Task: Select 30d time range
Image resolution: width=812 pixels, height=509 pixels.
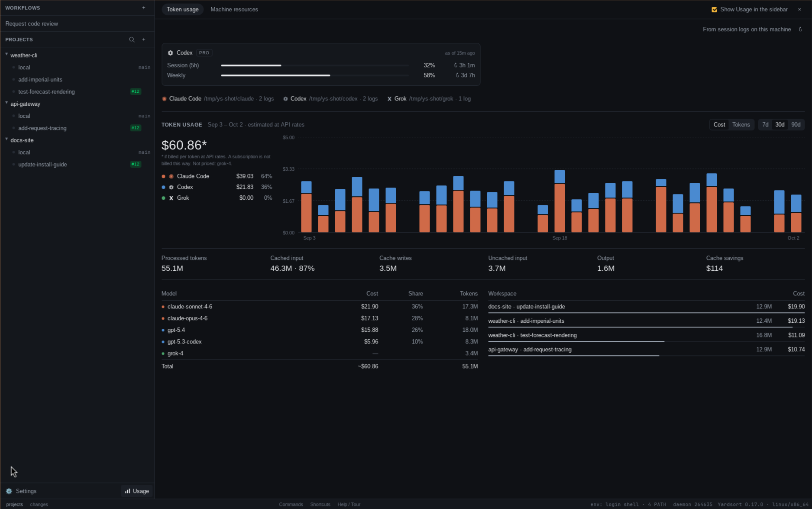Action: pos(780,125)
